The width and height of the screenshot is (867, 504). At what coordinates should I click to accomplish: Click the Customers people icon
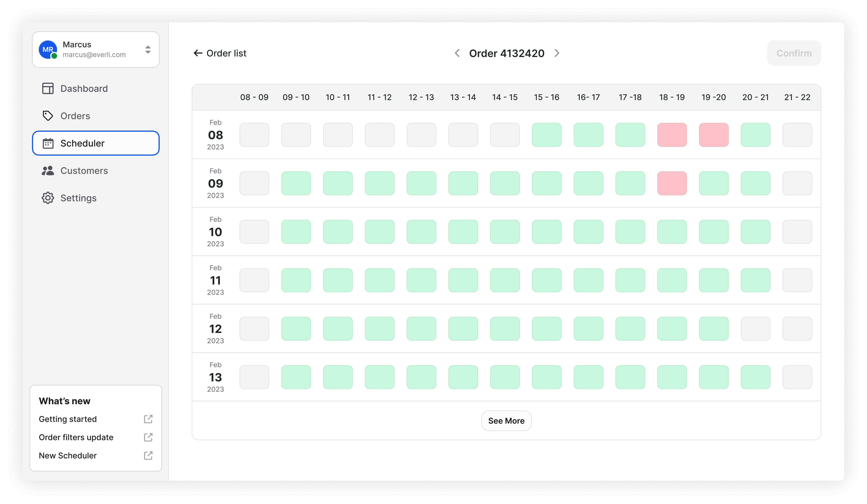[48, 170]
